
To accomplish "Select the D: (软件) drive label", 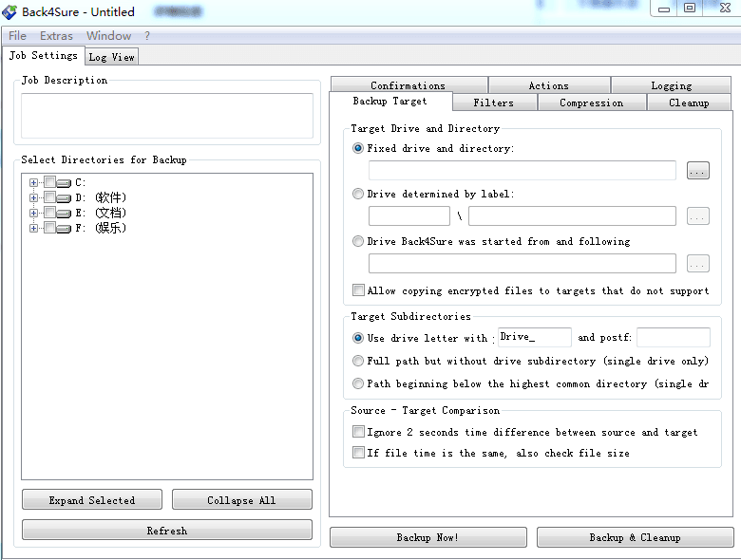I will [x=101, y=197].
